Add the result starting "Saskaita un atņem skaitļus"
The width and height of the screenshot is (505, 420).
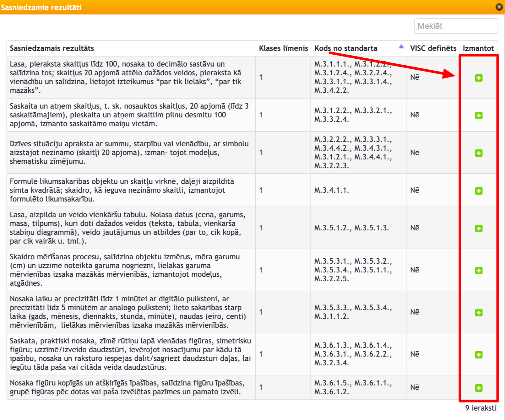coord(479,115)
